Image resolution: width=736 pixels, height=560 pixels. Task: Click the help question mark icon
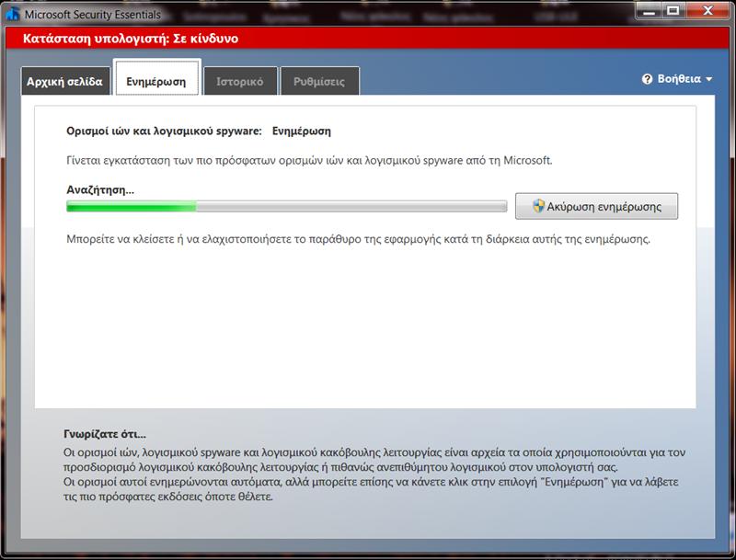pos(648,79)
